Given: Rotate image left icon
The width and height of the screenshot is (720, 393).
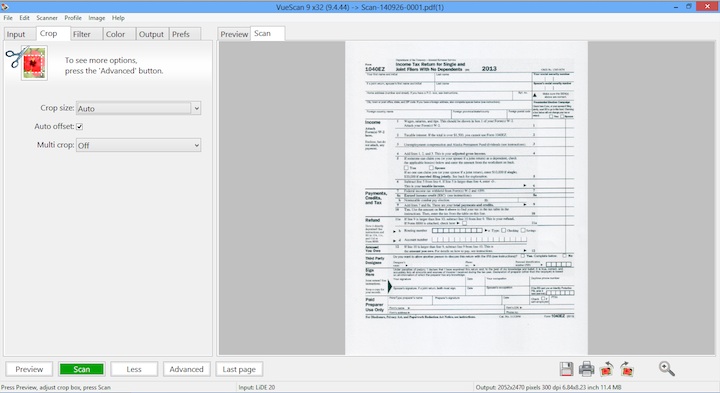Looking at the screenshot, I should tap(607, 369).
